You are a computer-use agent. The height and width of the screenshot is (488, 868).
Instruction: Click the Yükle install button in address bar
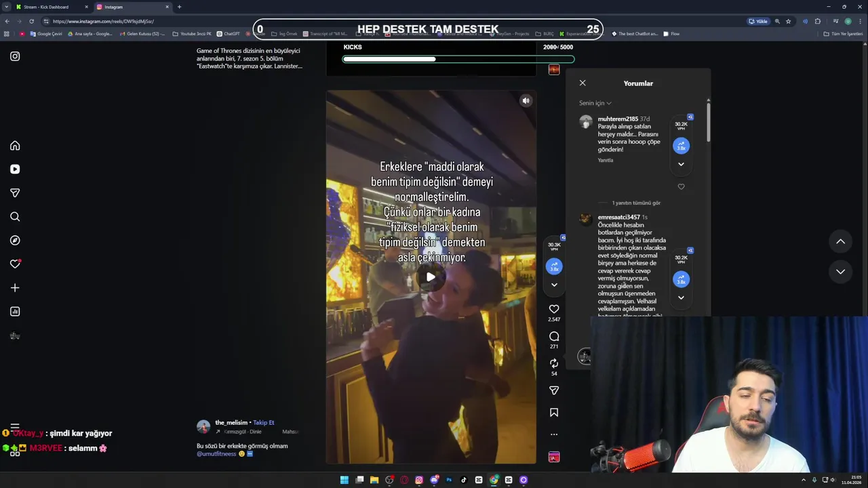[x=758, y=21]
